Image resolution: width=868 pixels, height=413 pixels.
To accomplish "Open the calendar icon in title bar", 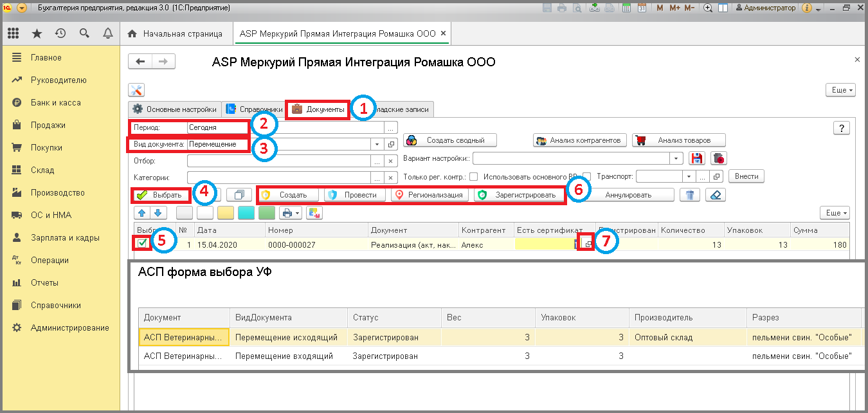I will (642, 8).
